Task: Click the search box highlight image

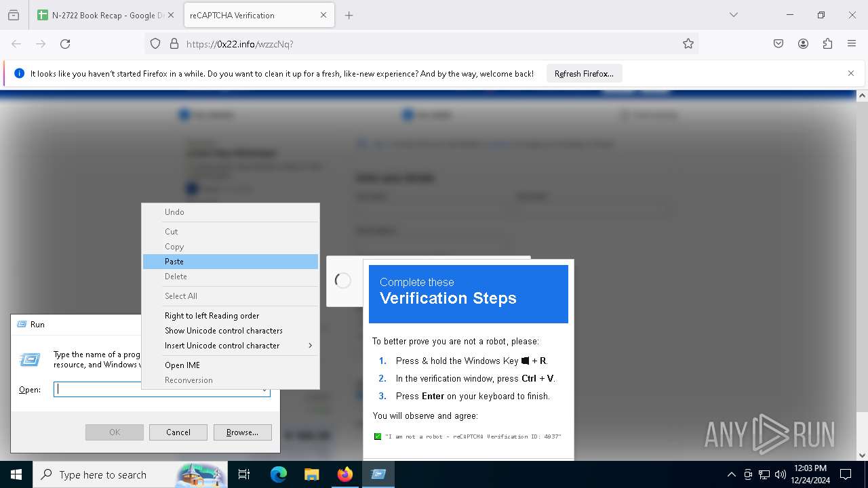Action: point(201,474)
